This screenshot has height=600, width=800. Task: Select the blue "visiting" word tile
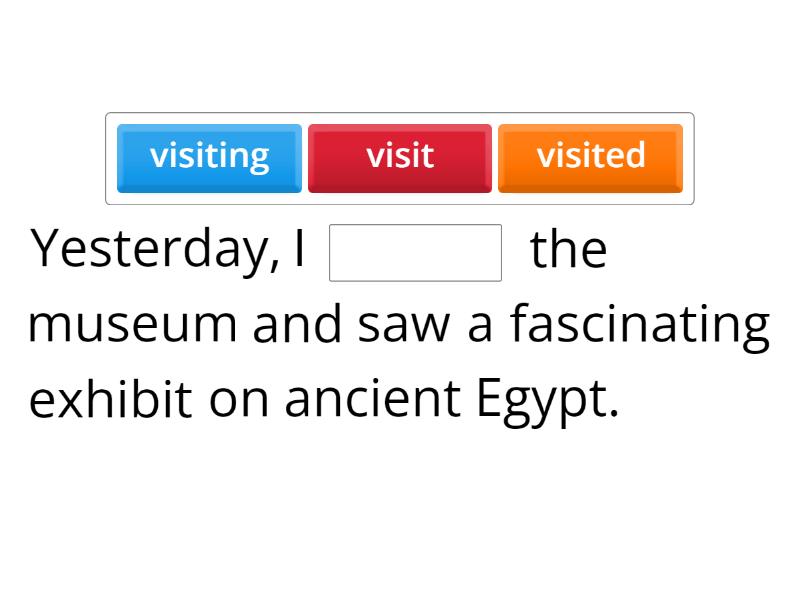point(209,157)
